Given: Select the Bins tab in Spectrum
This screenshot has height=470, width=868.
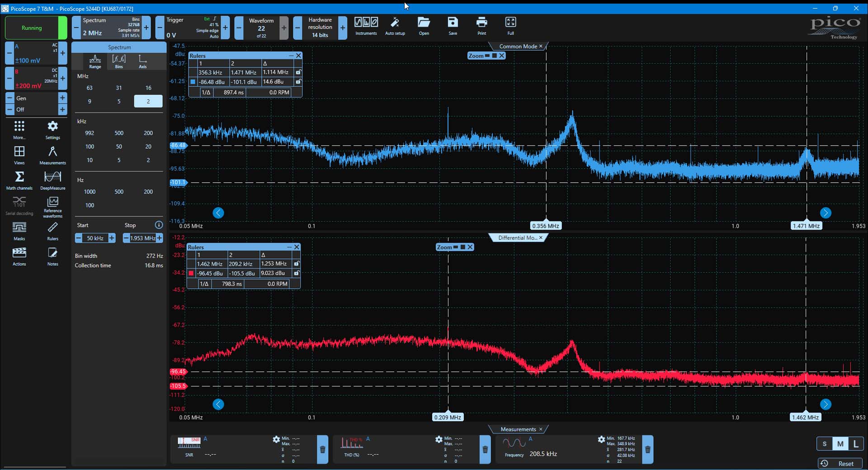Looking at the screenshot, I should pyautogui.click(x=119, y=61).
